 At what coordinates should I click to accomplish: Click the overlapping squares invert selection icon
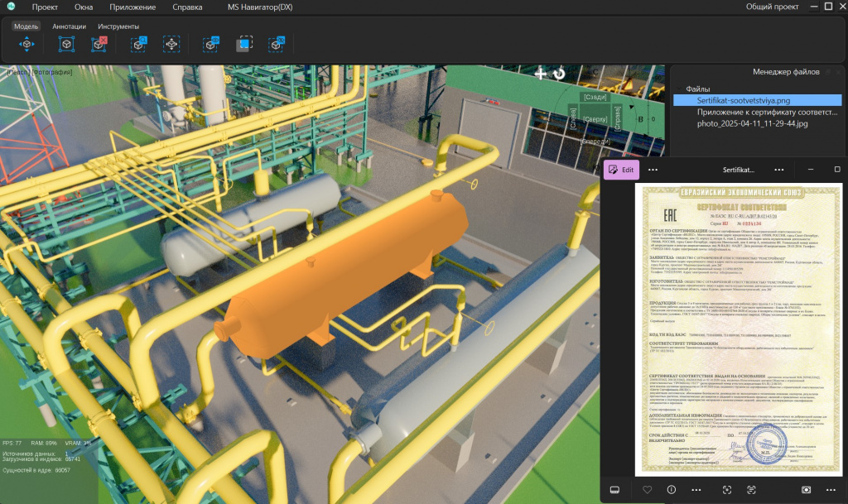coord(244,45)
